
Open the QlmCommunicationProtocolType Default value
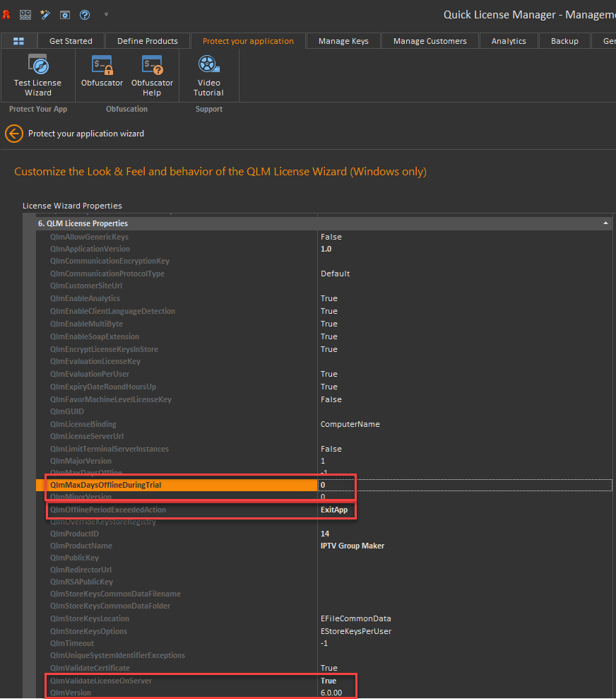pos(335,274)
